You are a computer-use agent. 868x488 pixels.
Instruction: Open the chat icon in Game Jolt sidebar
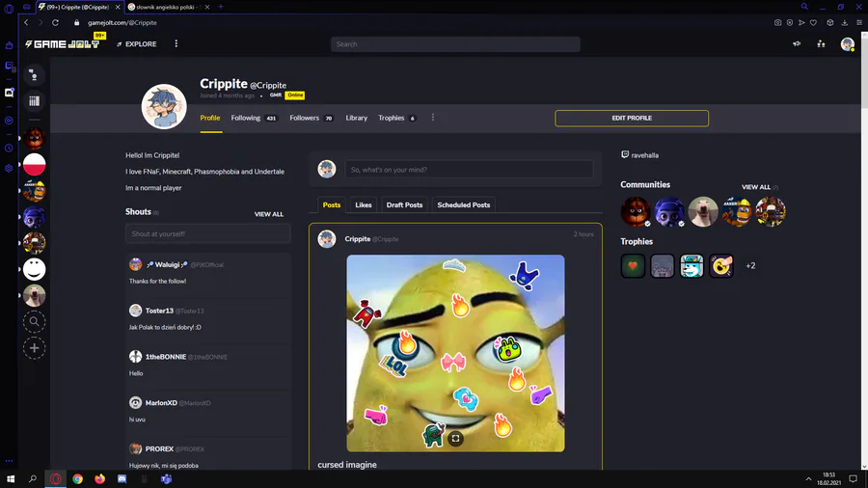[x=34, y=74]
